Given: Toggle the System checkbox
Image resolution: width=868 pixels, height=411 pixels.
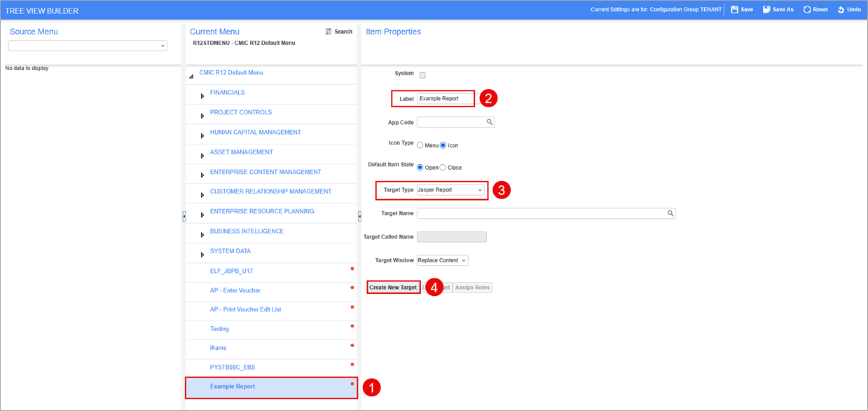Looking at the screenshot, I should pyautogui.click(x=422, y=75).
